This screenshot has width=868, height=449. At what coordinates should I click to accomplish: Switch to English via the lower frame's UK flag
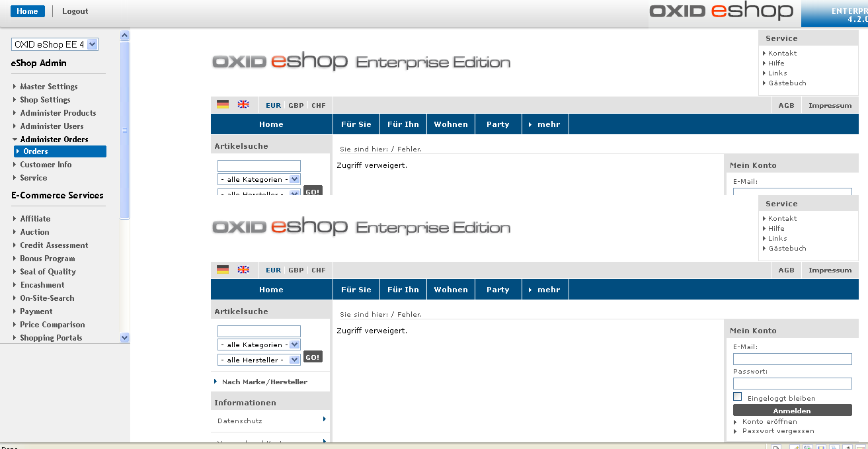(x=243, y=270)
